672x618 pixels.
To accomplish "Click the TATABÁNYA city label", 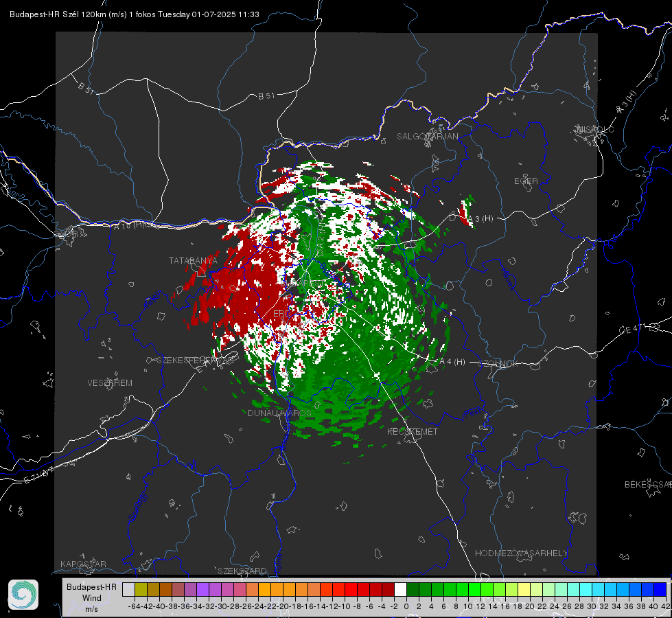I will click(x=193, y=261).
